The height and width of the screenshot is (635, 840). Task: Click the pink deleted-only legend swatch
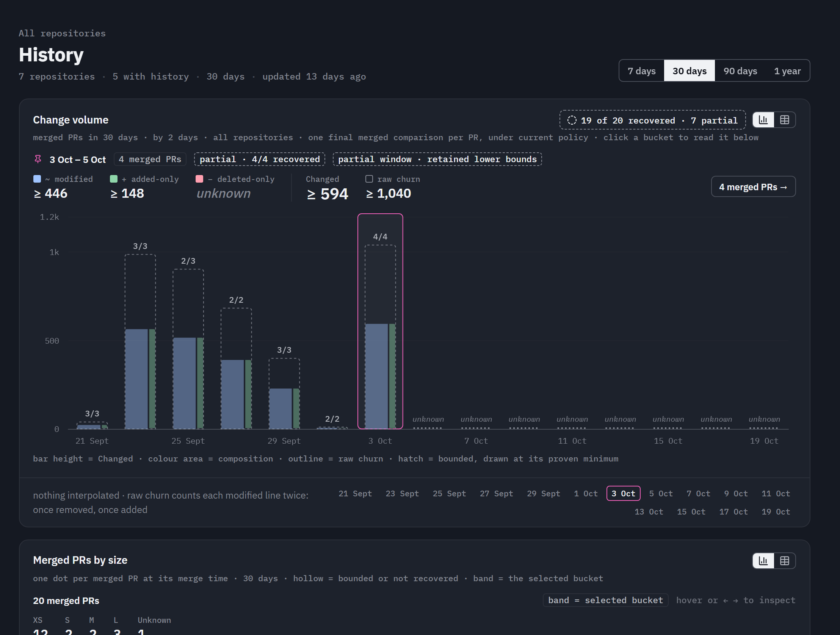pyautogui.click(x=199, y=179)
